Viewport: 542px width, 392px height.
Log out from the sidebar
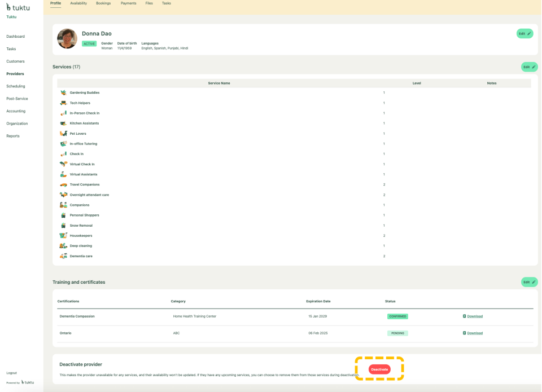[11, 373]
